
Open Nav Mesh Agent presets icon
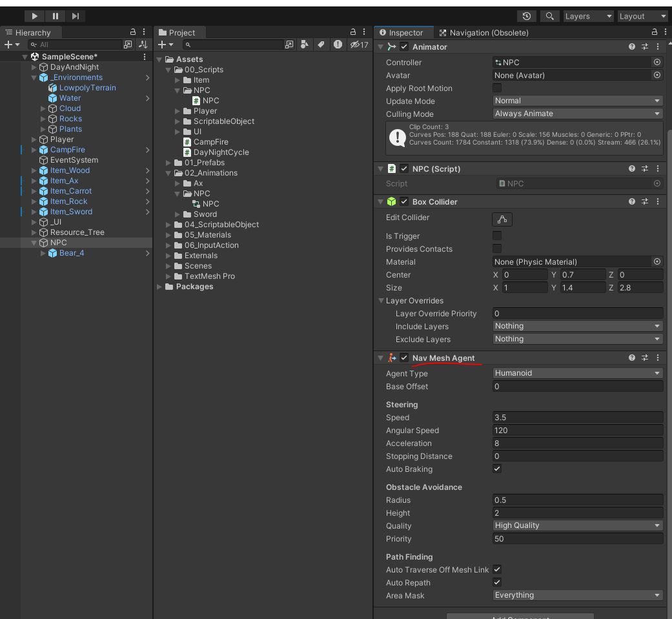click(645, 358)
